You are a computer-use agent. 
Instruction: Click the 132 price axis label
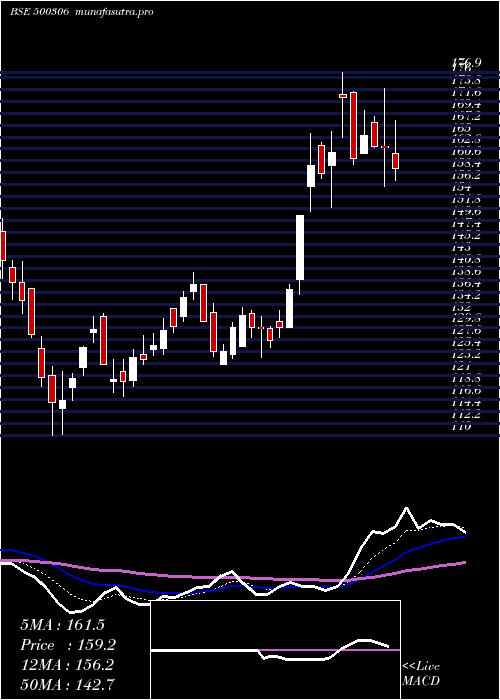pos(462,308)
